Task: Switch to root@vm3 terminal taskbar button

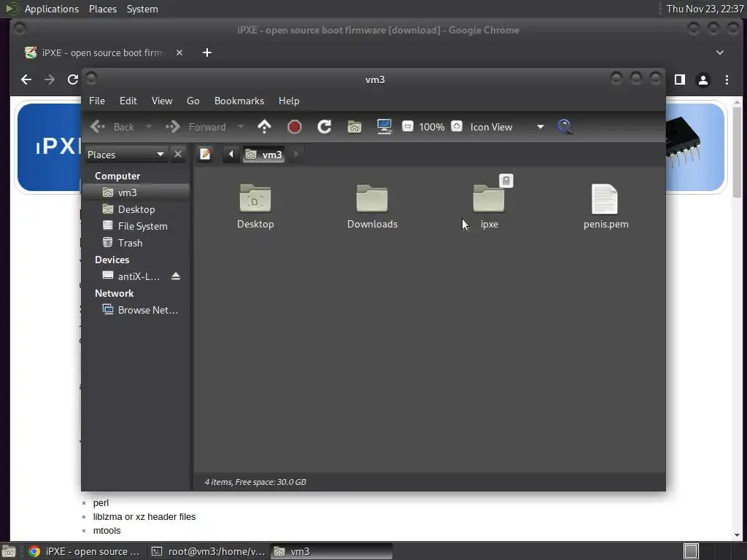Action: tap(208, 551)
